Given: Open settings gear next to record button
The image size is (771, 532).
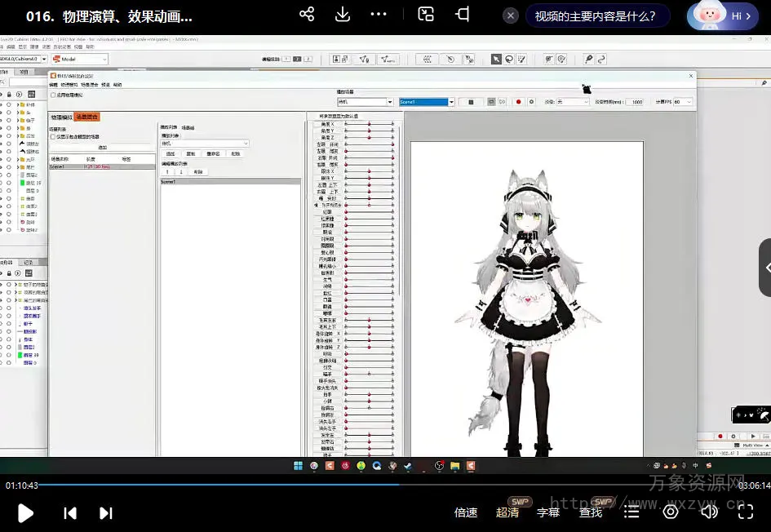Looking at the screenshot, I should 531,102.
